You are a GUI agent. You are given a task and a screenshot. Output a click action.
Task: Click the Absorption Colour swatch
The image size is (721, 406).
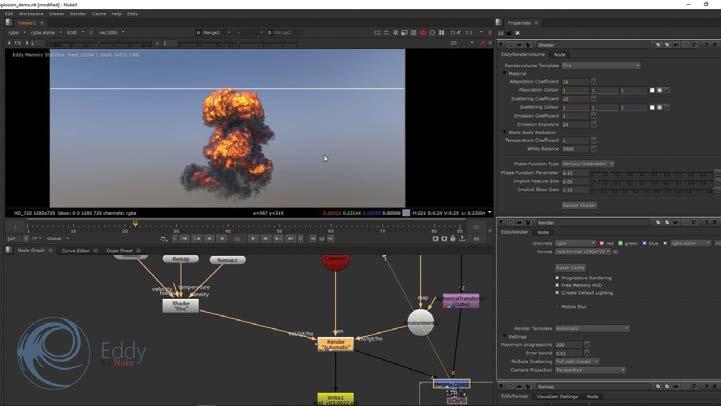pos(651,90)
